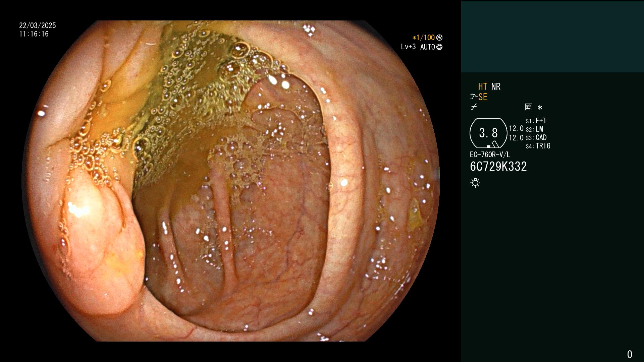644x362 pixels.
Task: Click the serial number 6C729K332
Action: coord(498,167)
